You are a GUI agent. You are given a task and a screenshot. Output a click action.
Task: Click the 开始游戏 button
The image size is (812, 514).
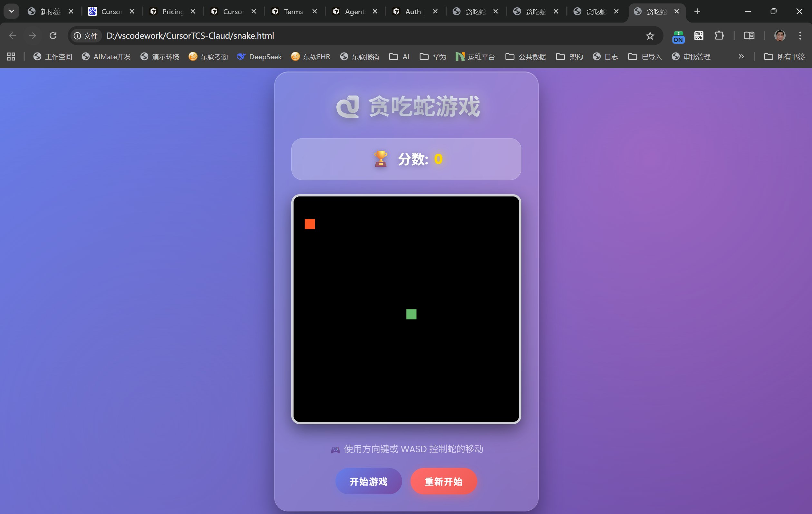click(x=368, y=481)
